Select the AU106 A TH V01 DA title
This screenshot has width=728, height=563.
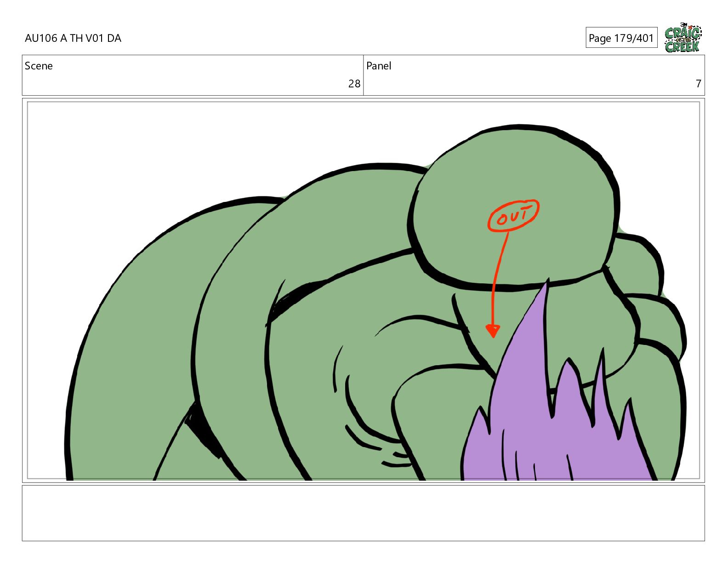pyautogui.click(x=73, y=38)
